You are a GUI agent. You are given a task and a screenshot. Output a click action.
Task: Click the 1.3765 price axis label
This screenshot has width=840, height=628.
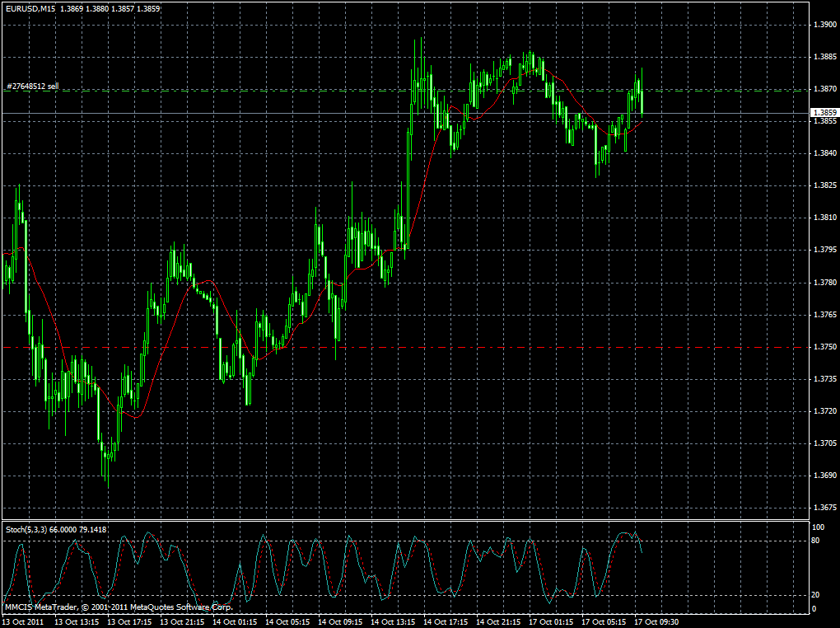pyautogui.click(x=824, y=315)
